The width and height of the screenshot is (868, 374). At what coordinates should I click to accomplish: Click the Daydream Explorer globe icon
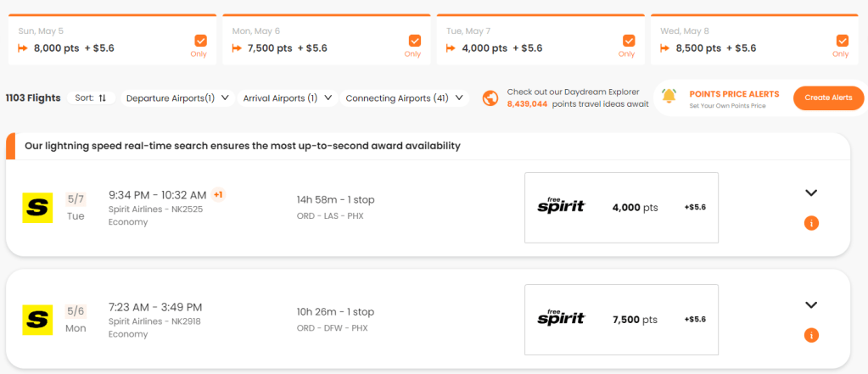[x=490, y=98]
